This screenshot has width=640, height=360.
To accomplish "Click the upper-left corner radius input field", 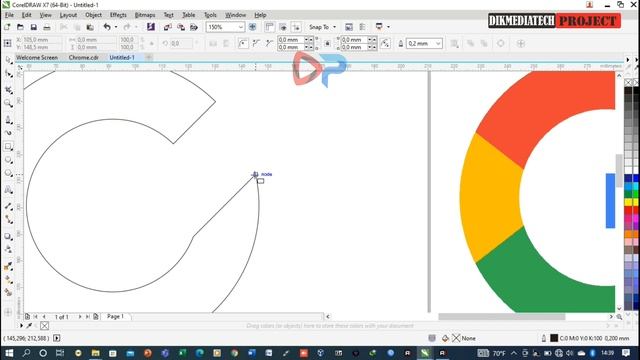I will [x=291, y=40].
